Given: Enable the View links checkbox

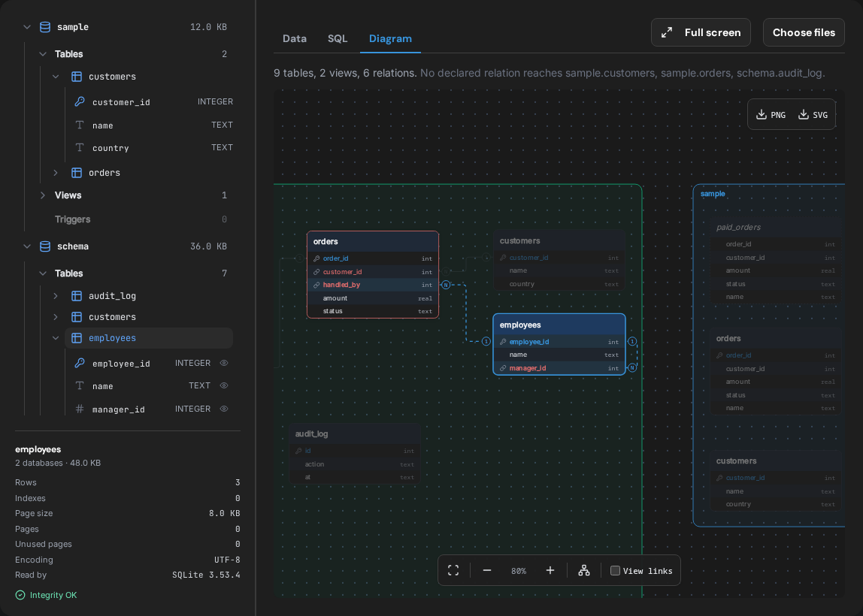Looking at the screenshot, I should coord(616,570).
